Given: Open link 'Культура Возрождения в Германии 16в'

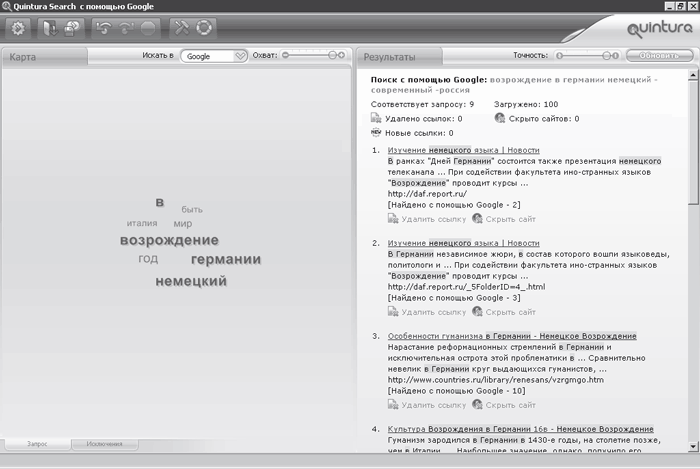Looking at the screenshot, I should tap(520, 428).
